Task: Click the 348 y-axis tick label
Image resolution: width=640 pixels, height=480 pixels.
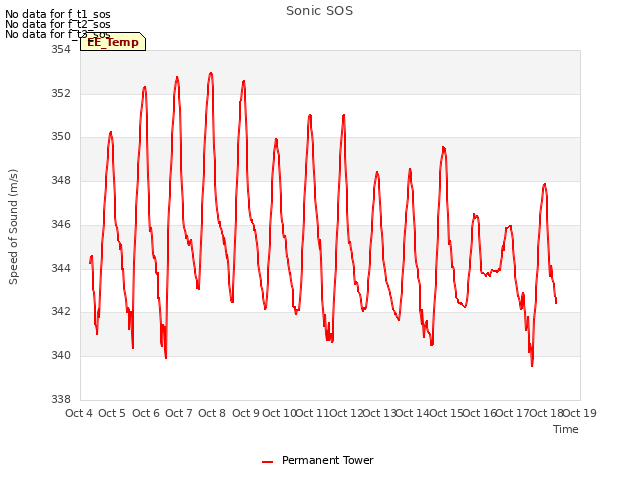Action: click(61, 180)
